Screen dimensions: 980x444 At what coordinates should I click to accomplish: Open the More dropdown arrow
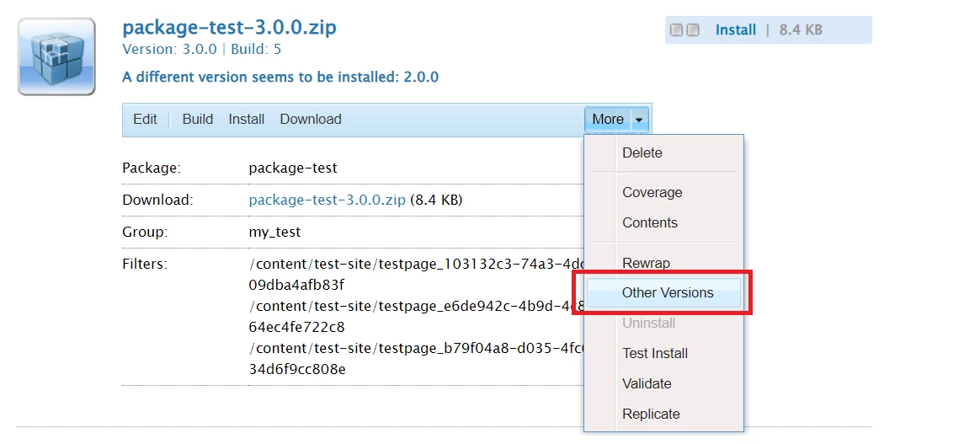tap(639, 120)
